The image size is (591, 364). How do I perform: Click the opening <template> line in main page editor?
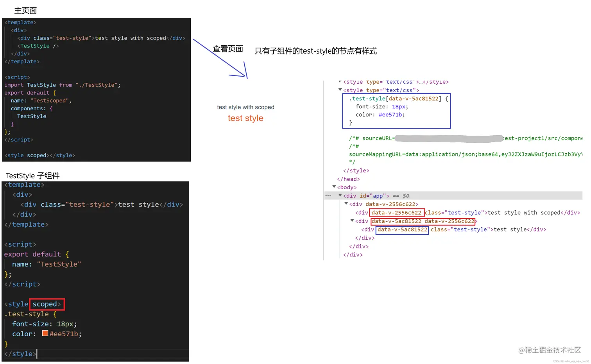click(20, 22)
